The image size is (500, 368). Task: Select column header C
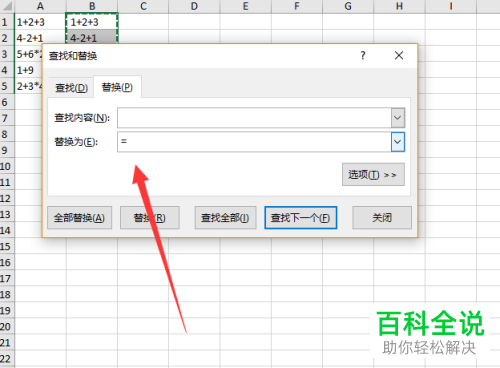143,6
